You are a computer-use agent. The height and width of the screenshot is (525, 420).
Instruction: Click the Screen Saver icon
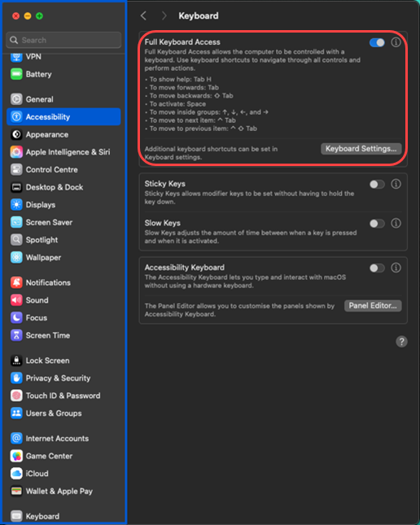16,222
